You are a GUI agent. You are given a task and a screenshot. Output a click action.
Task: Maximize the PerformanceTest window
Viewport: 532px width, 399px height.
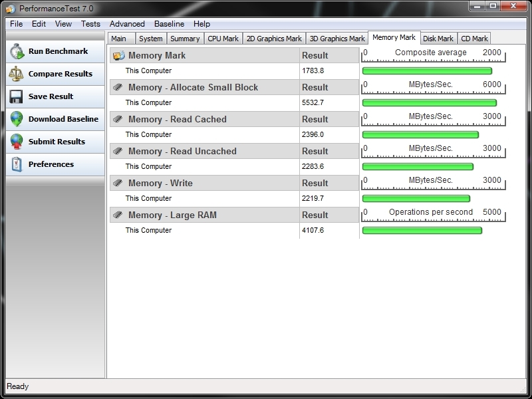point(493,6)
